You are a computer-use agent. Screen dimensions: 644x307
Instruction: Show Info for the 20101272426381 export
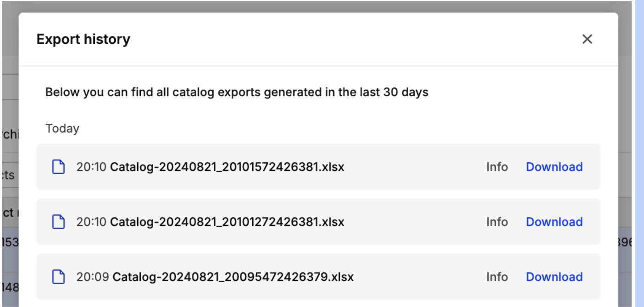(497, 222)
